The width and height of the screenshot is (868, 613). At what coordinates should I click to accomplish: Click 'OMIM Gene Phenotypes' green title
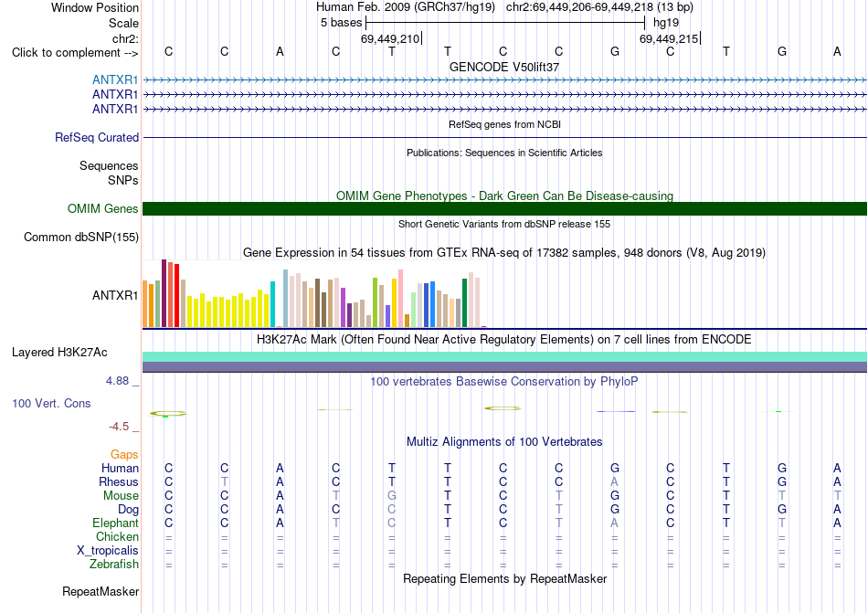505,196
